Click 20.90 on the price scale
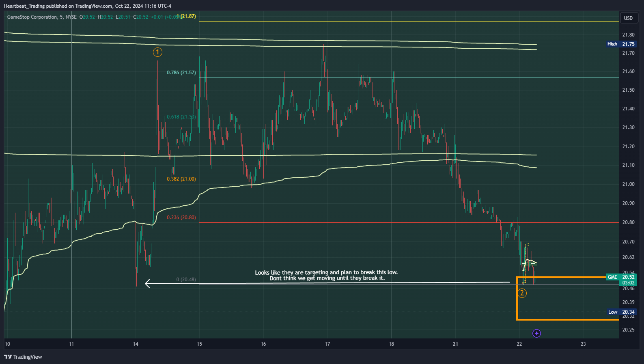 pyautogui.click(x=629, y=203)
